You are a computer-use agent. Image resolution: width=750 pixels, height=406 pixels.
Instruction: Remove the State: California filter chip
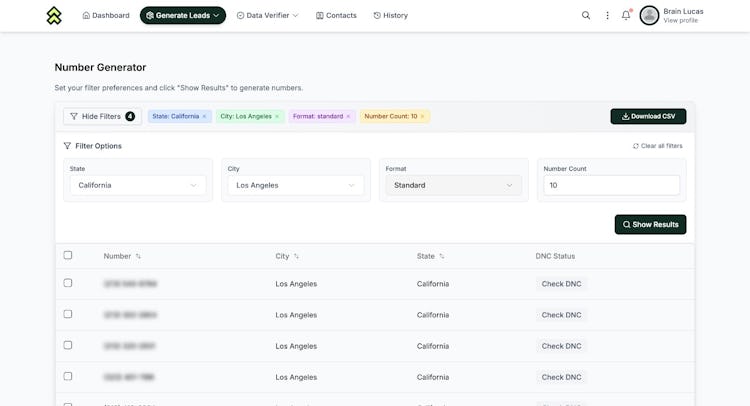click(204, 116)
